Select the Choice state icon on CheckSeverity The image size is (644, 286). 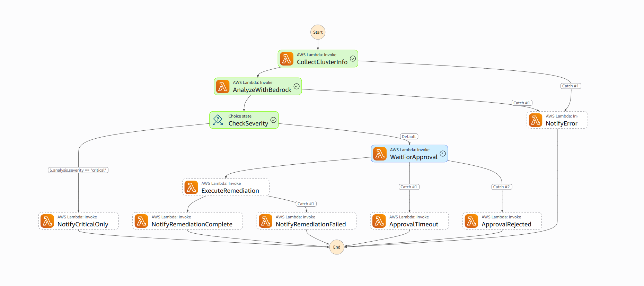218,120
